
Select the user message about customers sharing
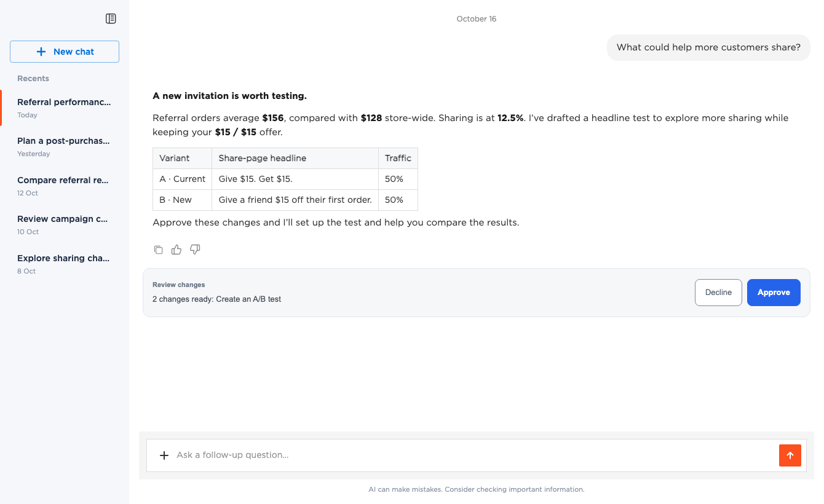point(708,47)
